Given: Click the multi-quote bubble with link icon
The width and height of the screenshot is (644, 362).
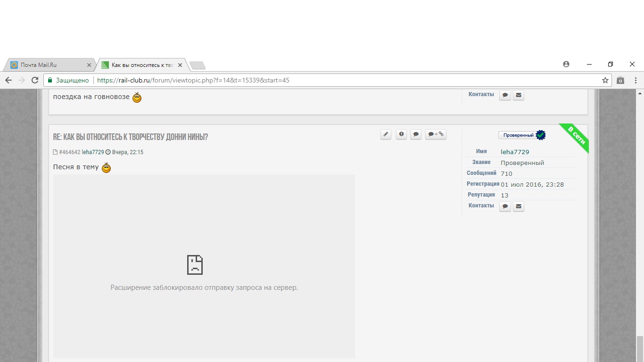Looking at the screenshot, I should tap(436, 134).
